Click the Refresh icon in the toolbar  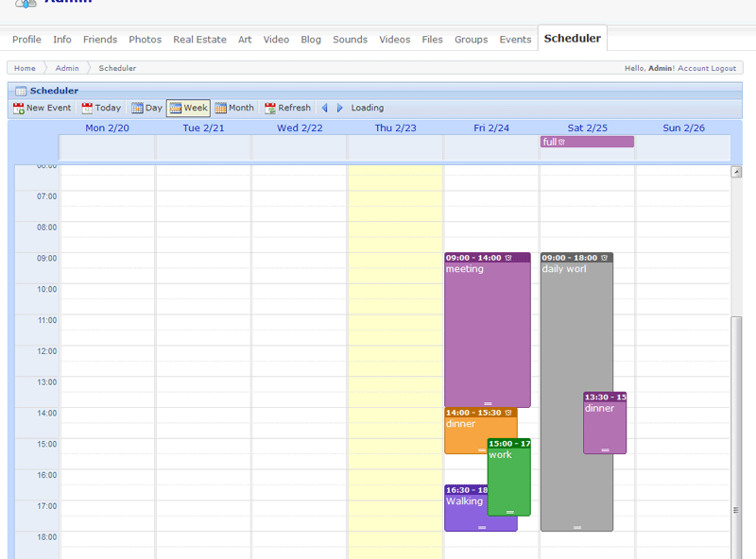270,108
